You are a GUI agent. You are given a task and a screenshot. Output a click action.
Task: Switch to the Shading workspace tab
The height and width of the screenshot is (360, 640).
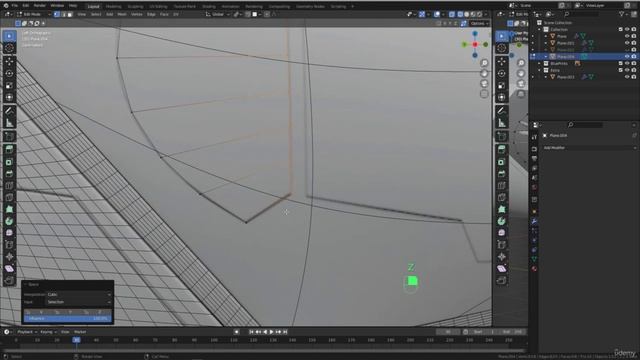point(209,7)
